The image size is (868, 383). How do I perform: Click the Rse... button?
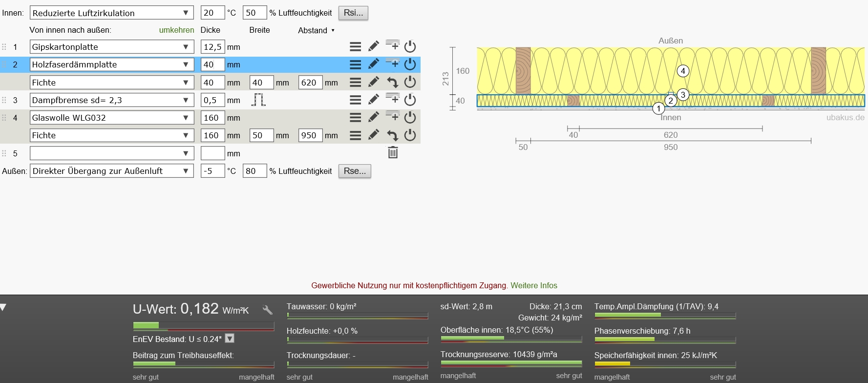click(x=355, y=171)
